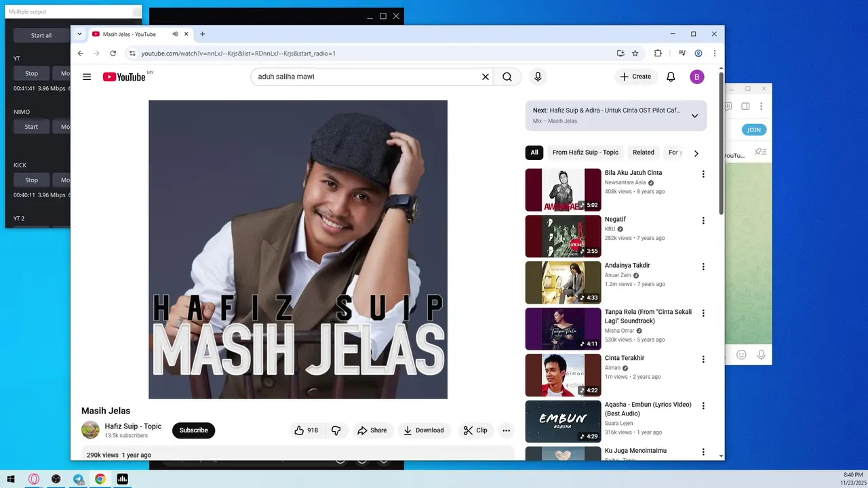The width and height of the screenshot is (868, 488).
Task: Open emoji picker in Telegram window
Action: click(x=741, y=354)
